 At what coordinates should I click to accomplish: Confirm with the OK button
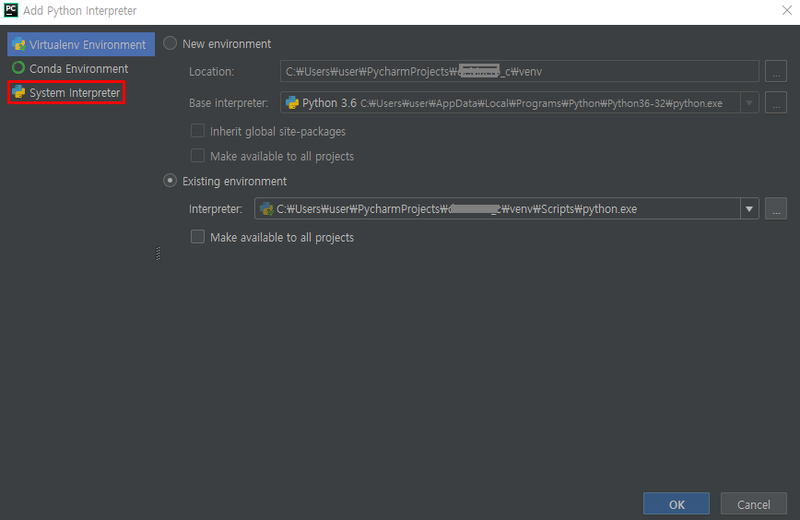pos(676,504)
